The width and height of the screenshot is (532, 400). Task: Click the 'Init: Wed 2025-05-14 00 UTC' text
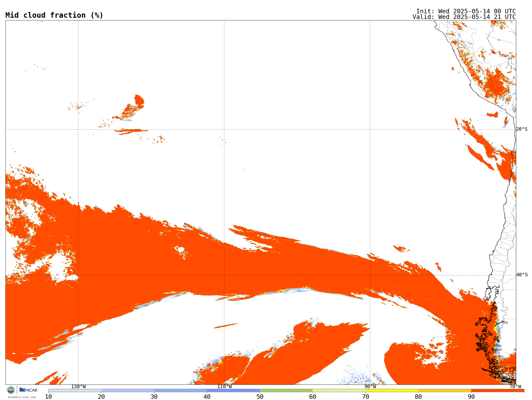coord(466,11)
